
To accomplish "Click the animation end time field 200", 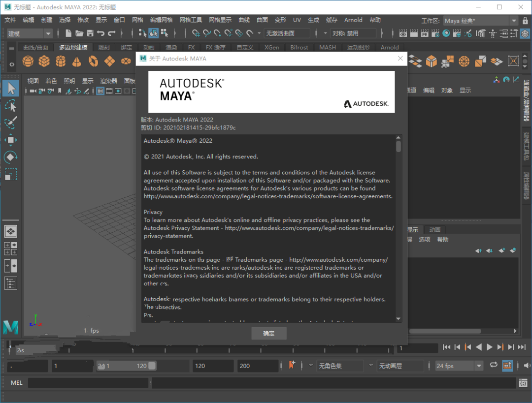I will (x=258, y=366).
